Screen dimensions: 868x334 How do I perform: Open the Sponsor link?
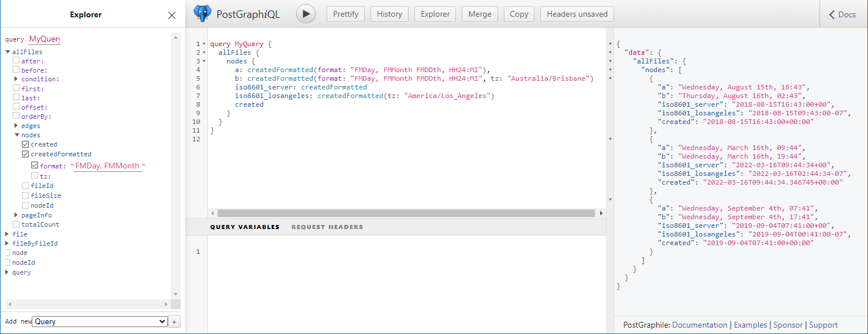[x=788, y=325]
